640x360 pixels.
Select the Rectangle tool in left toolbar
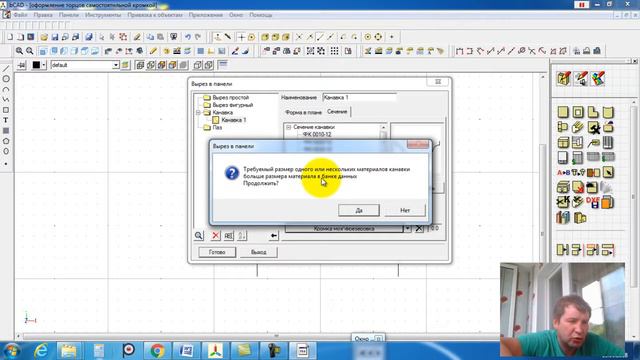[6, 110]
